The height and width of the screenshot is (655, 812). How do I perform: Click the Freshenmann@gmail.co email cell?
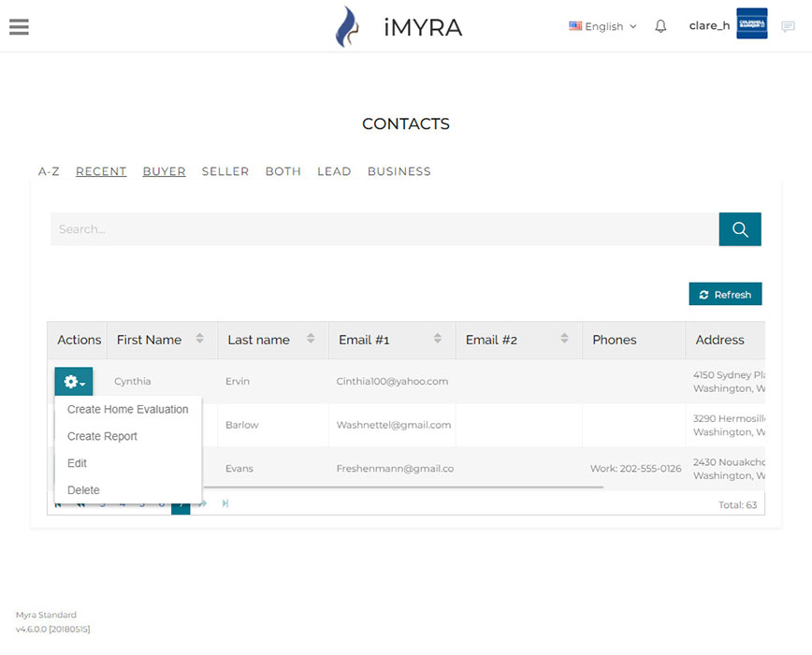[x=395, y=468]
